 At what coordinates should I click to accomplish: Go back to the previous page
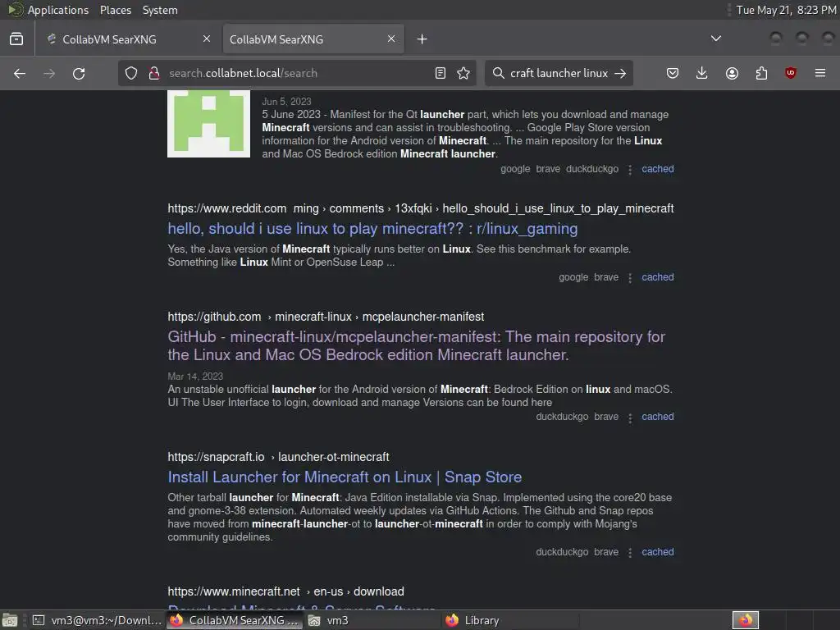pyautogui.click(x=20, y=73)
